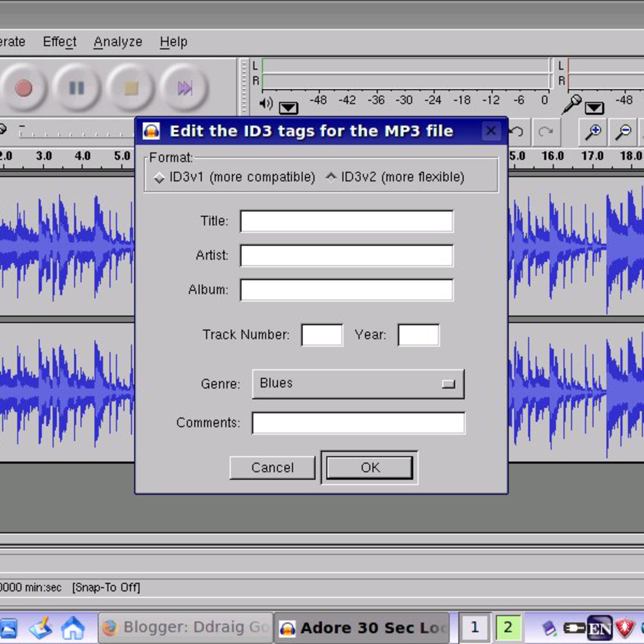
Task: Open the Effect menu
Action: click(x=59, y=42)
